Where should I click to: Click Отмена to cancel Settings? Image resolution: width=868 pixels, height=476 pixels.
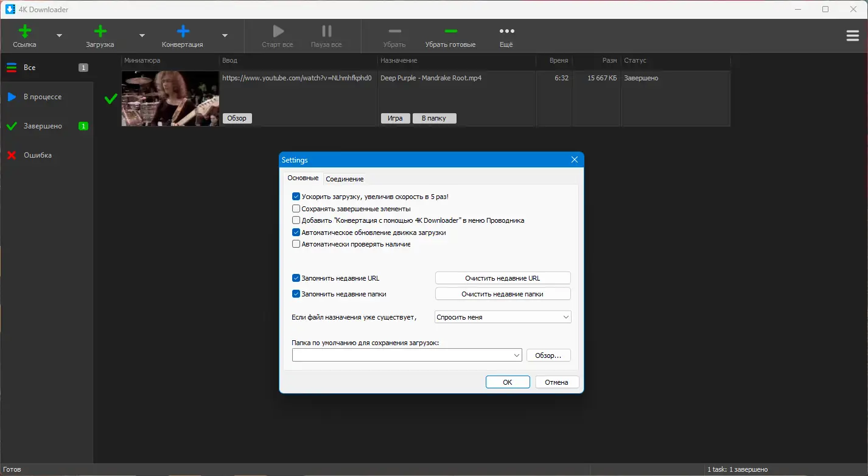pos(557,382)
